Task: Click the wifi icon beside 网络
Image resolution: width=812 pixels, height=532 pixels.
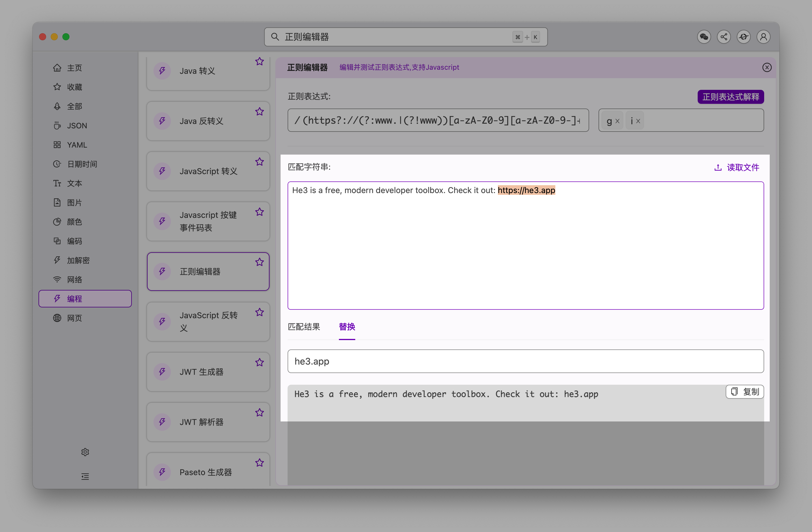Action: point(57,280)
